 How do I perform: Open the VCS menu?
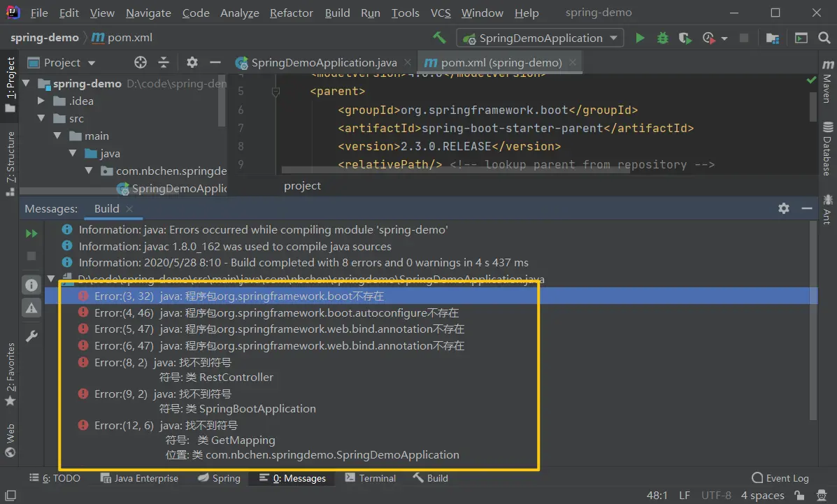tap(441, 13)
